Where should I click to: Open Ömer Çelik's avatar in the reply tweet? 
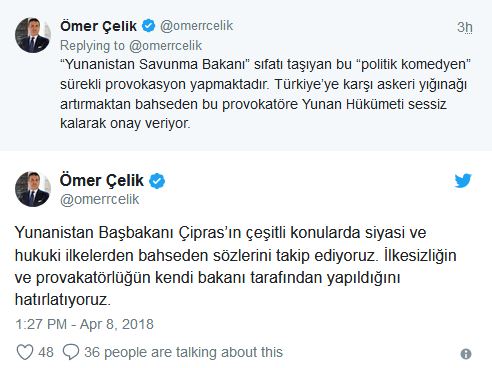click(33, 35)
